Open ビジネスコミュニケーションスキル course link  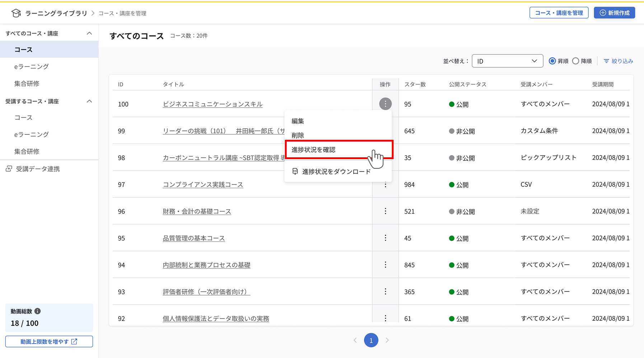click(213, 104)
